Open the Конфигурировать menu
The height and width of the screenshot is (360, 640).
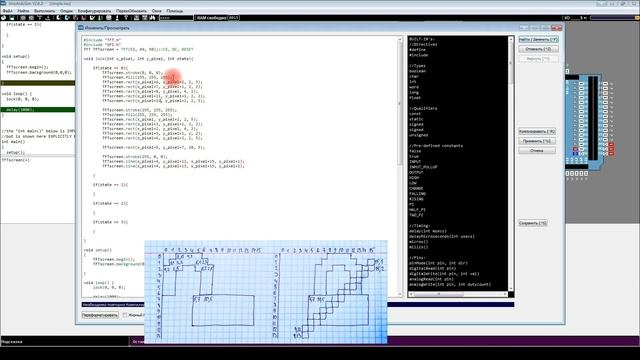(x=94, y=11)
